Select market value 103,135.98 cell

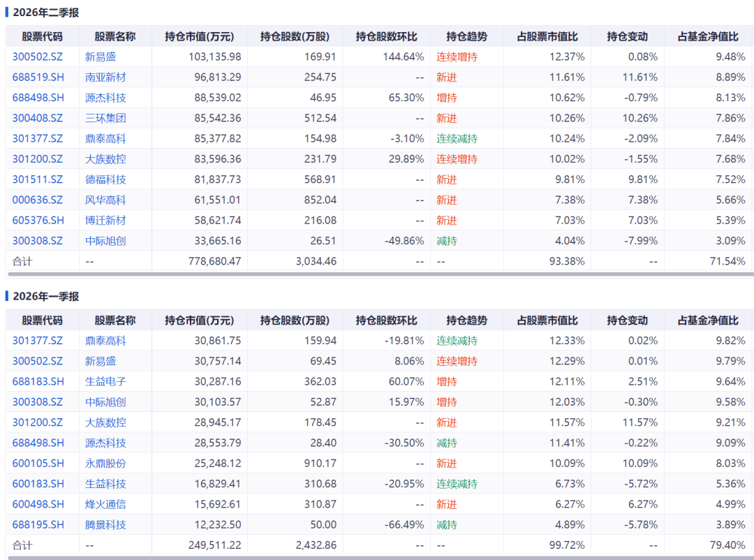tap(214, 57)
